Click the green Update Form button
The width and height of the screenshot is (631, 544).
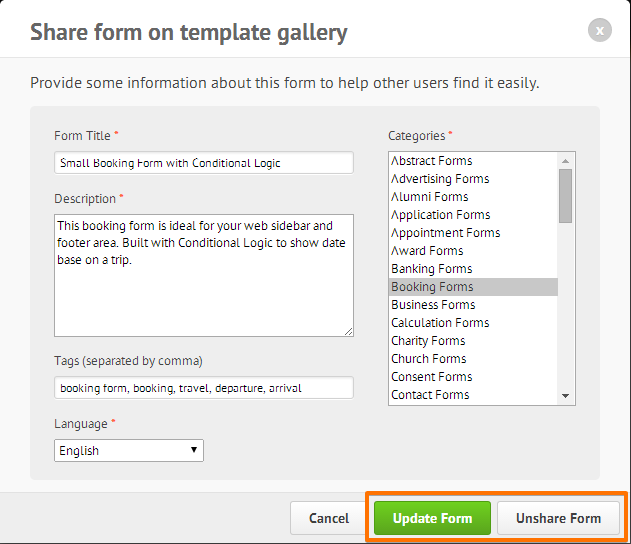coord(432,518)
